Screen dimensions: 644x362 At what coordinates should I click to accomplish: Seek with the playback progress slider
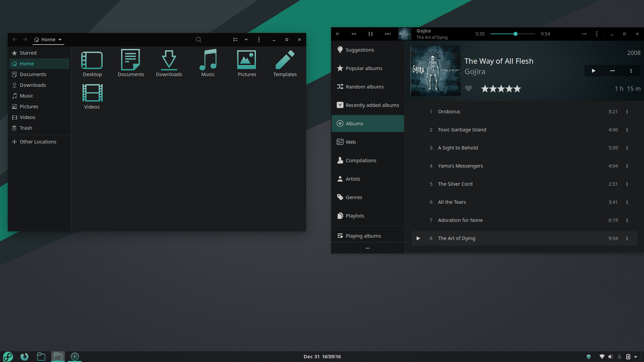click(513, 34)
